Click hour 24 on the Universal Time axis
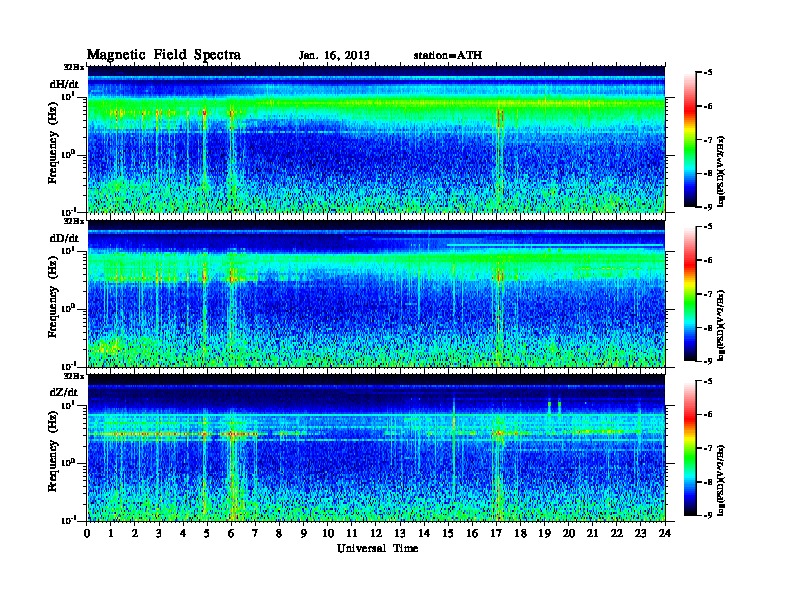The width and height of the screenshot is (792, 612). [x=664, y=534]
